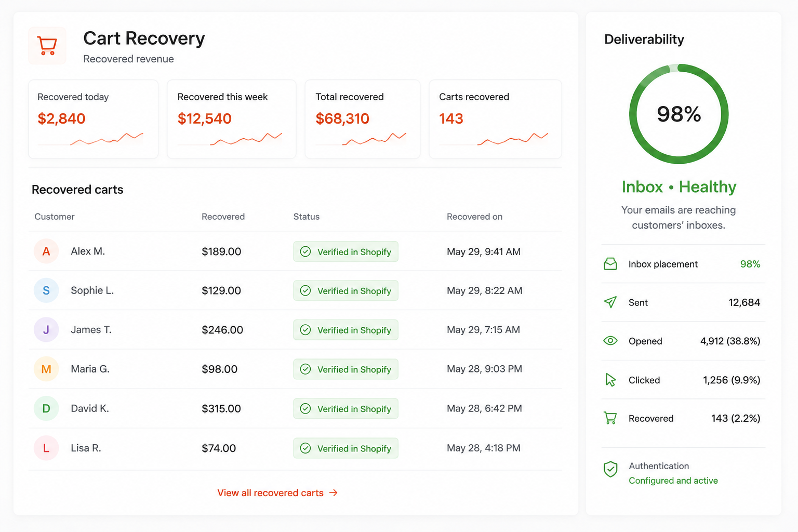798x532 pixels.
Task: Open the Recovered today card
Action: coord(94,119)
